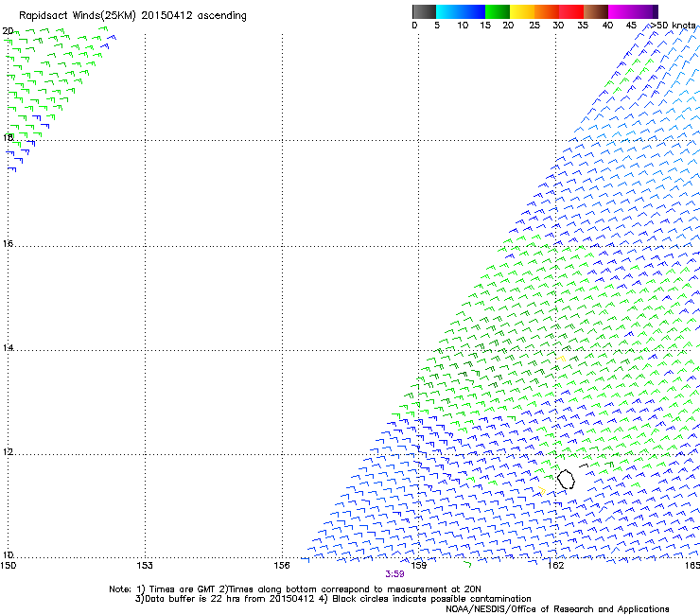Pick the orange 25-30 knots legend segment

547,11
